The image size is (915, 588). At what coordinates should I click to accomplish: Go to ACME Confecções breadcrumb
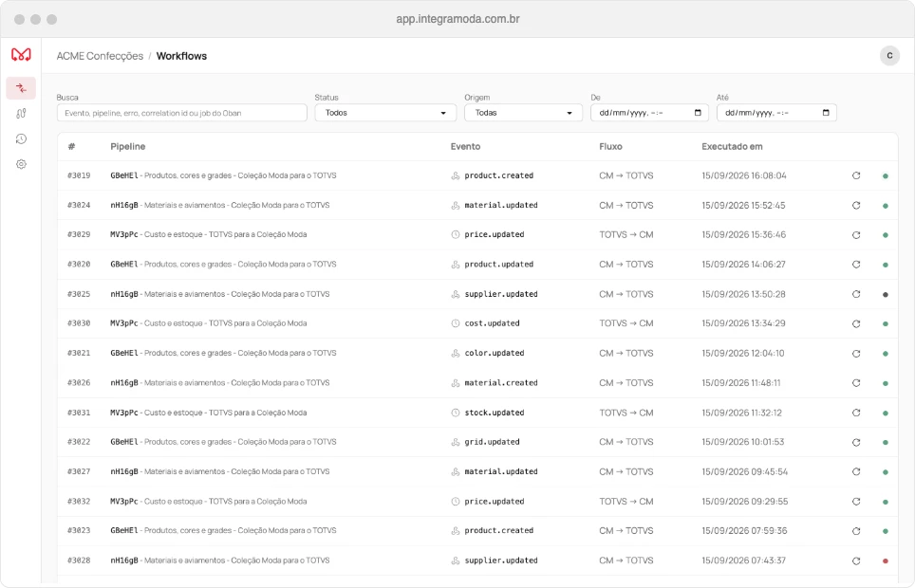point(100,56)
